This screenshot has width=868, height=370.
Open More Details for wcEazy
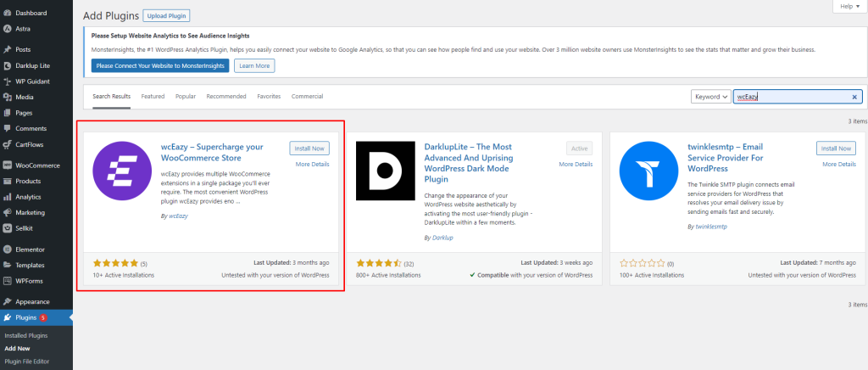(x=312, y=165)
